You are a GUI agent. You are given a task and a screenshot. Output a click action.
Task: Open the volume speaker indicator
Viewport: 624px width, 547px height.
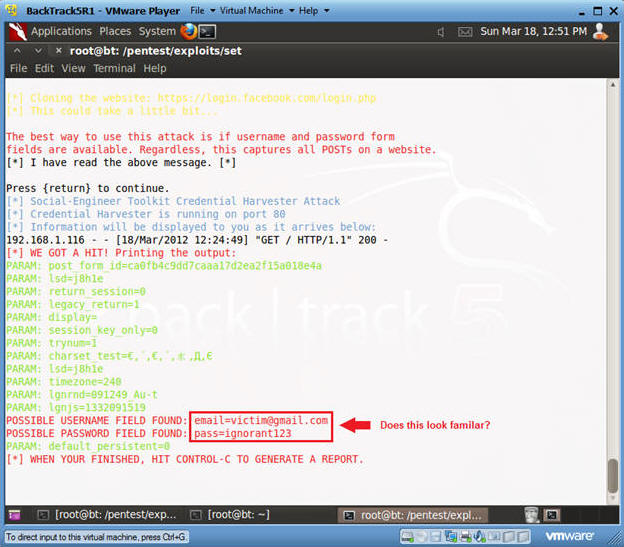pos(441,32)
